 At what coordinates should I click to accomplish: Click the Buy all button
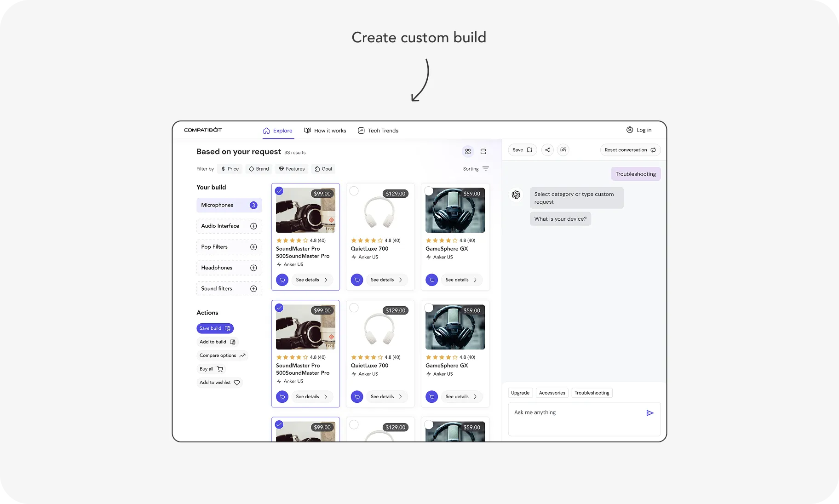coord(211,369)
